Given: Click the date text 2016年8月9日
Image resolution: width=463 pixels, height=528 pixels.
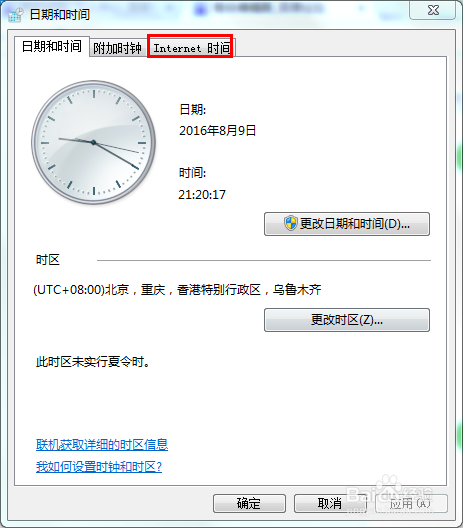Looking at the screenshot, I should tap(218, 131).
